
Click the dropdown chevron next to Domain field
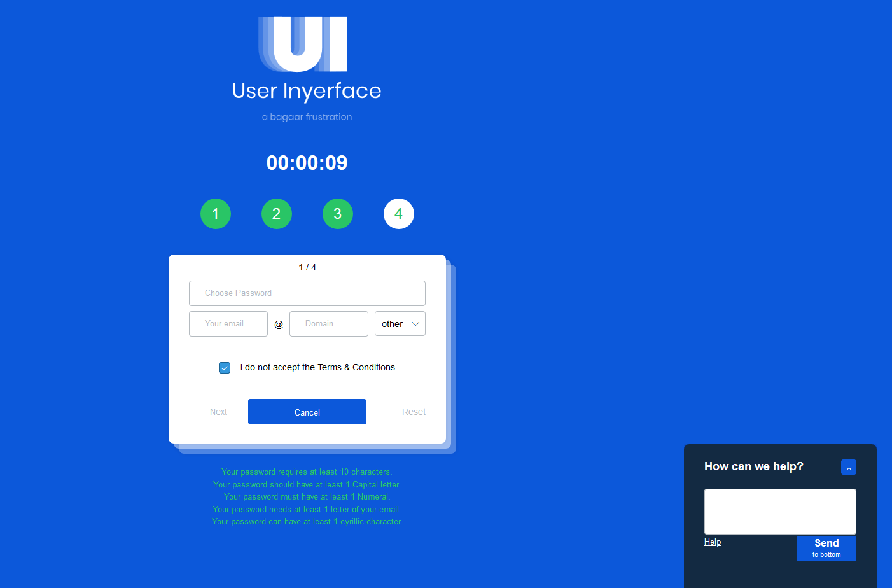tap(416, 323)
